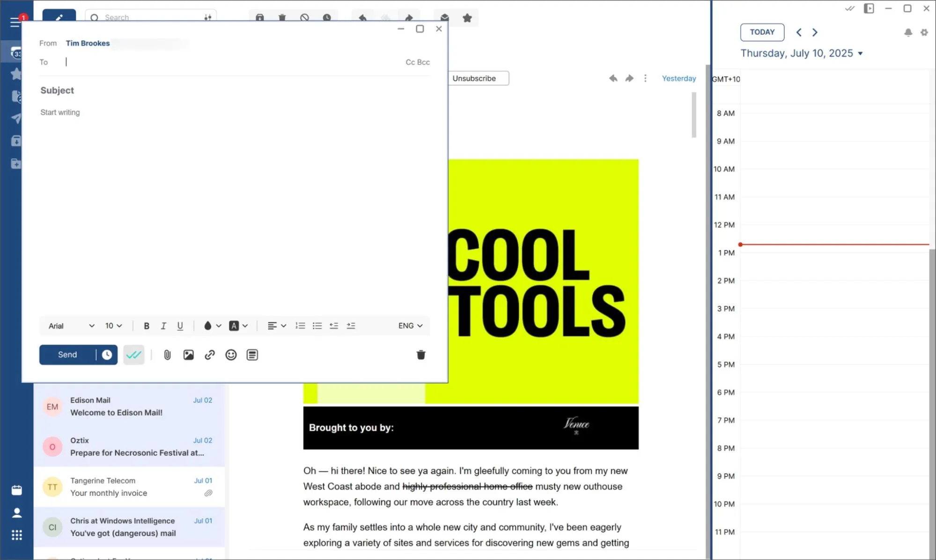Open the Sent mail paper plane folder
Image resolution: width=936 pixels, height=560 pixels.
point(16,118)
